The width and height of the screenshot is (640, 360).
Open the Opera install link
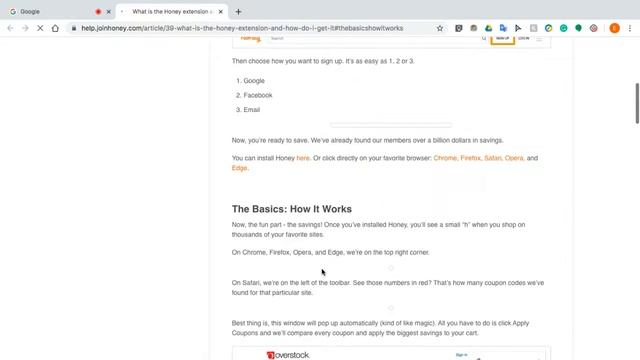pos(514,158)
